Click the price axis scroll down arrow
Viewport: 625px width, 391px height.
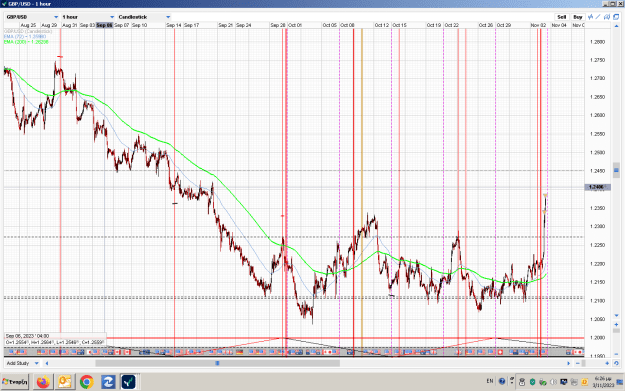pyautogui.click(x=616, y=316)
